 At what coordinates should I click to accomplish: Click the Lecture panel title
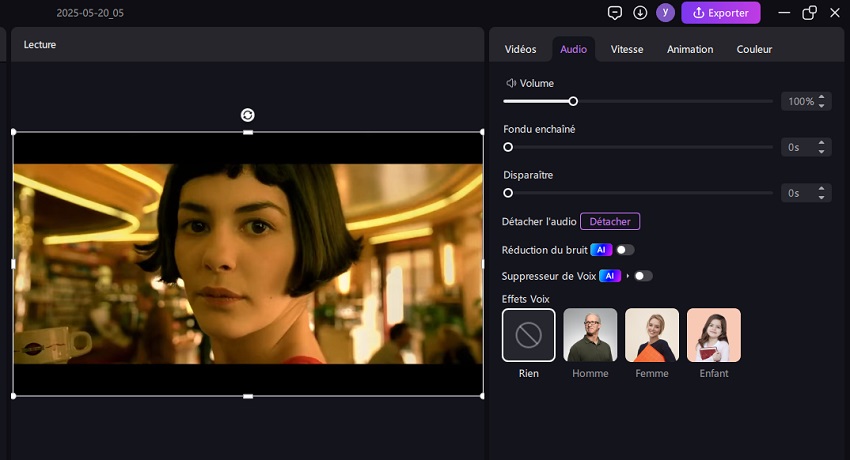[40, 44]
